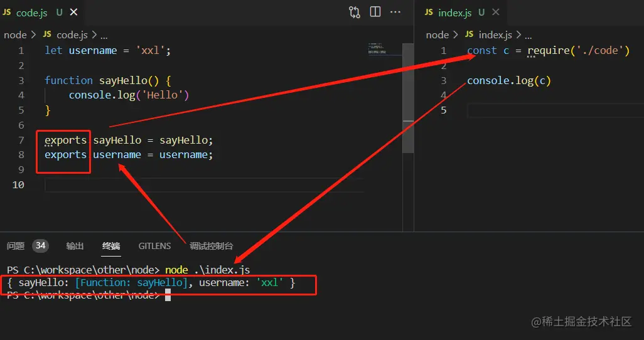Click line number 5 in index.js
Viewport: 644px width, 340px height.
444,110
